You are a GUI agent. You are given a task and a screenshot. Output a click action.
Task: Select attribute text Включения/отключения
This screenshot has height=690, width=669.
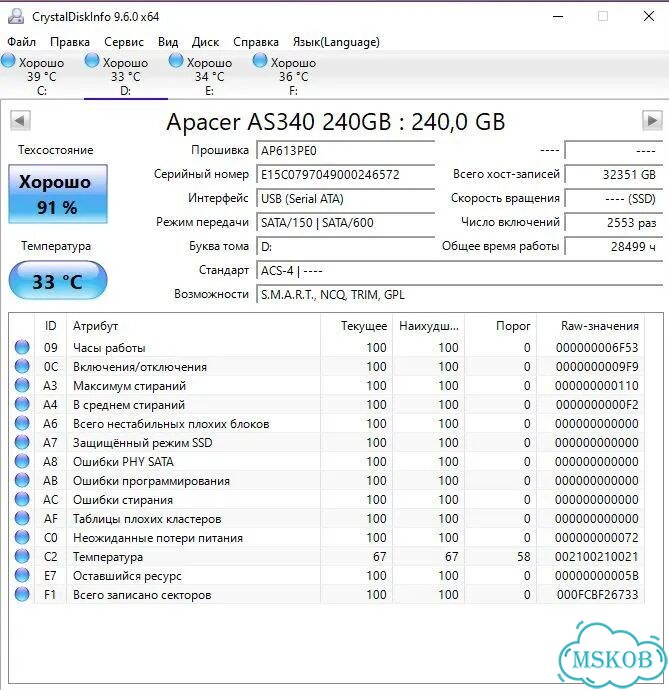coord(140,367)
